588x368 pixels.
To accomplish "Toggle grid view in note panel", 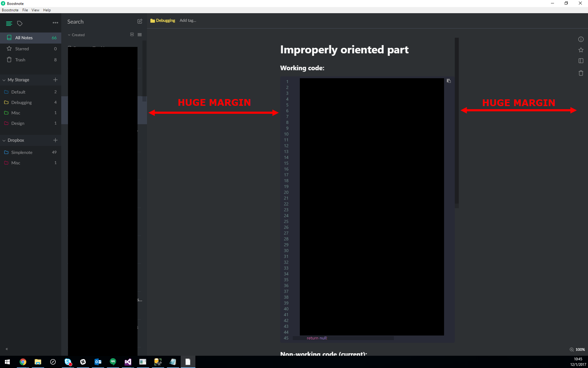I will 132,35.
